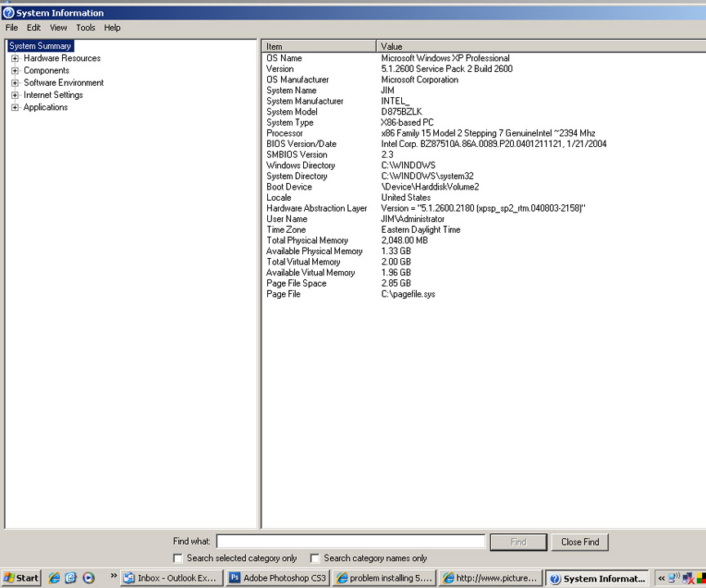Select the User Name row

(484, 219)
